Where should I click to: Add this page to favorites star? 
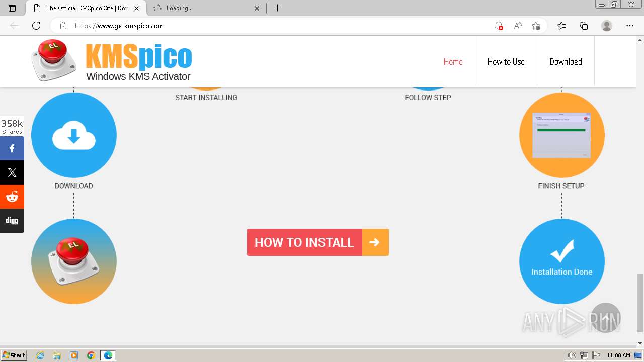click(x=536, y=26)
